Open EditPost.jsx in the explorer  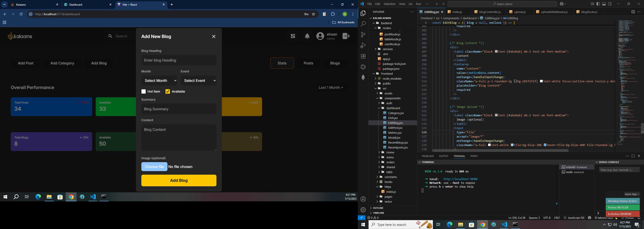[395, 128]
